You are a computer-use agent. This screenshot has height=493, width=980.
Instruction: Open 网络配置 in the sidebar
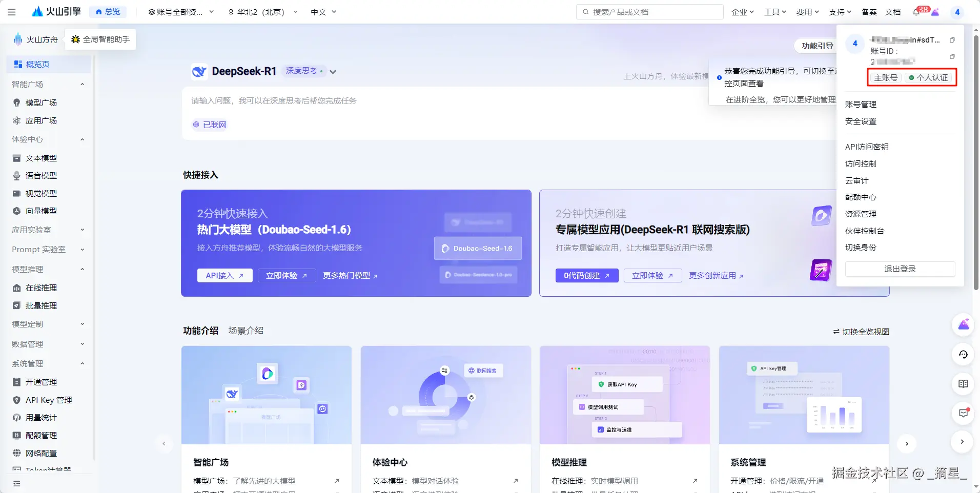point(42,453)
